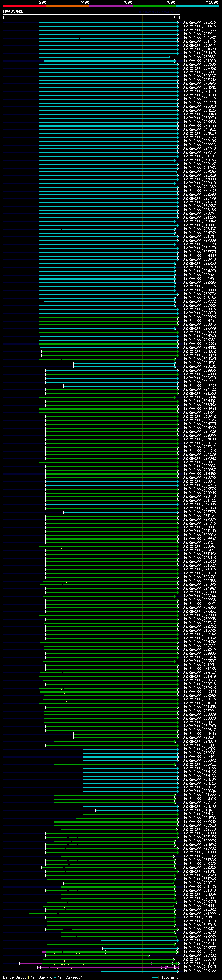The width and height of the screenshot is (222, 980).
Task: Click the green ~80% identity color segment
Action: click(x=154, y=6)
